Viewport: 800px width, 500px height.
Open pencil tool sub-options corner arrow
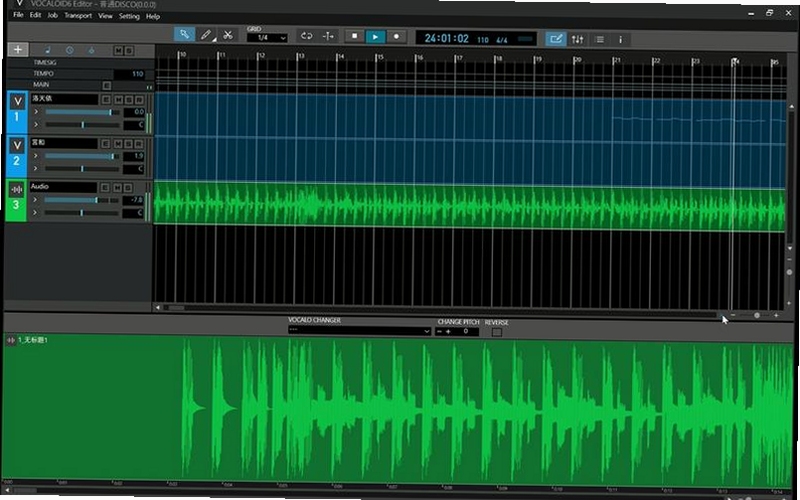pos(214,40)
